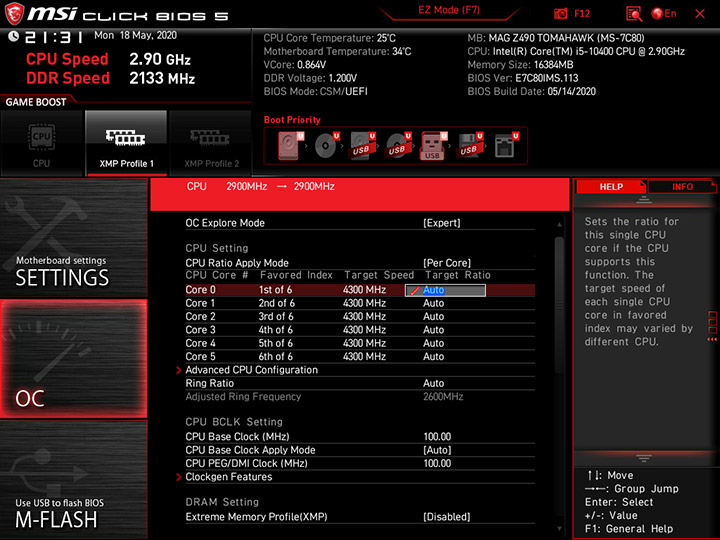720x540 pixels.
Task: Click the '6th of 6' favored index
Action: click(276, 356)
